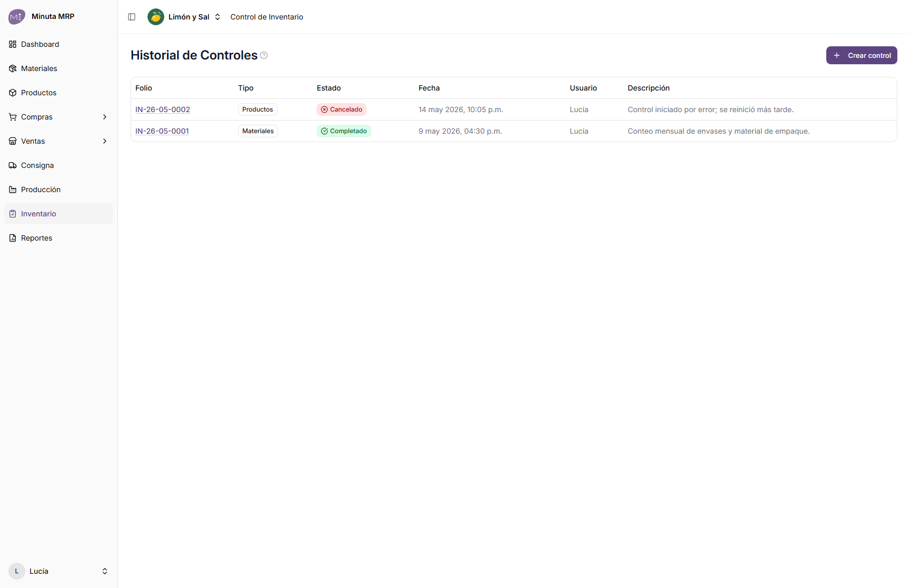Click the Limón y Sal lemon avatar
This screenshot has height=588, width=910.
coord(156,17)
